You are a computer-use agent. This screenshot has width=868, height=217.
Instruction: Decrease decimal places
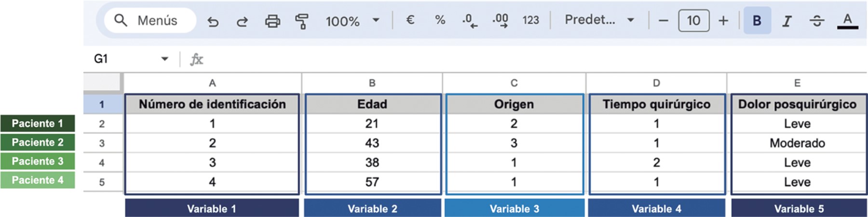(x=470, y=21)
